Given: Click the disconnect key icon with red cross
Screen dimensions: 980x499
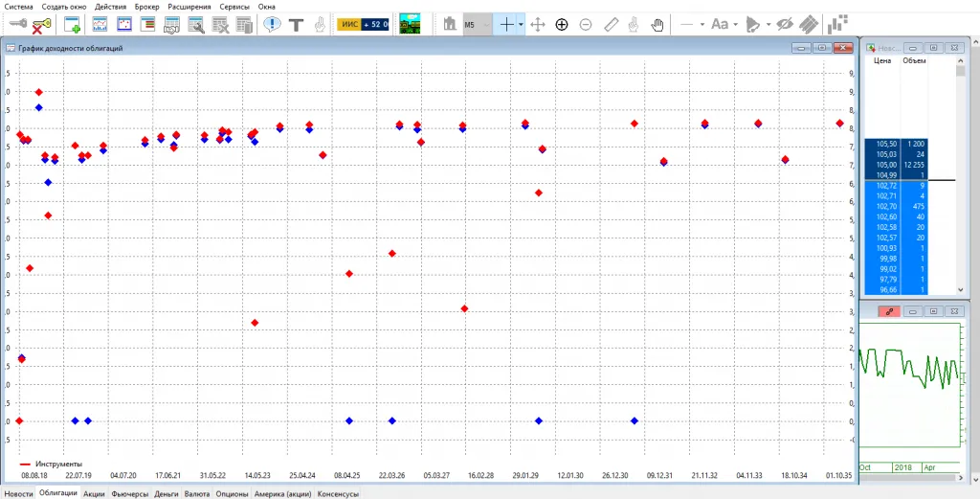Looking at the screenshot, I should click(x=41, y=26).
